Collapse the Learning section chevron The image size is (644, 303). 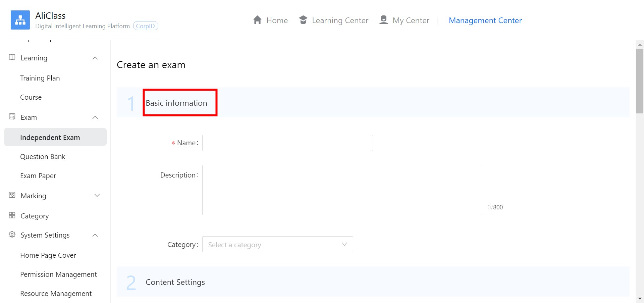click(x=95, y=58)
